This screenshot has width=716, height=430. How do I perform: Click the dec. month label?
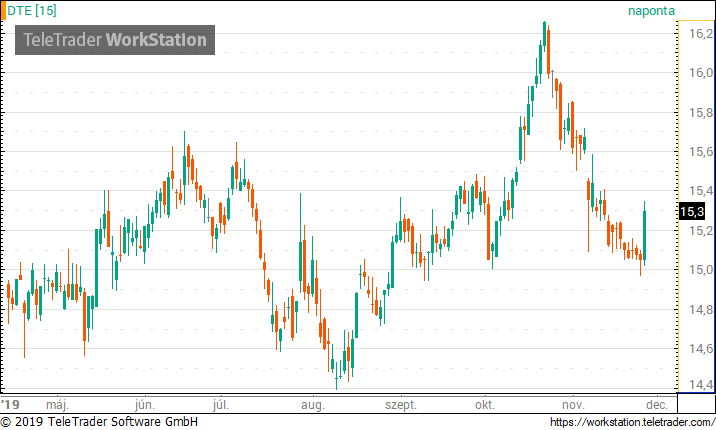tap(657, 404)
